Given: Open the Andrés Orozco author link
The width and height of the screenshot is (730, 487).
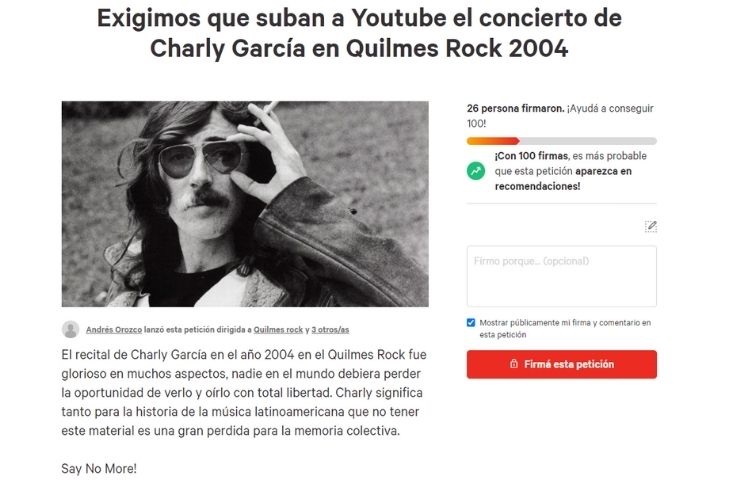Looking at the screenshot, I should click(114, 330).
